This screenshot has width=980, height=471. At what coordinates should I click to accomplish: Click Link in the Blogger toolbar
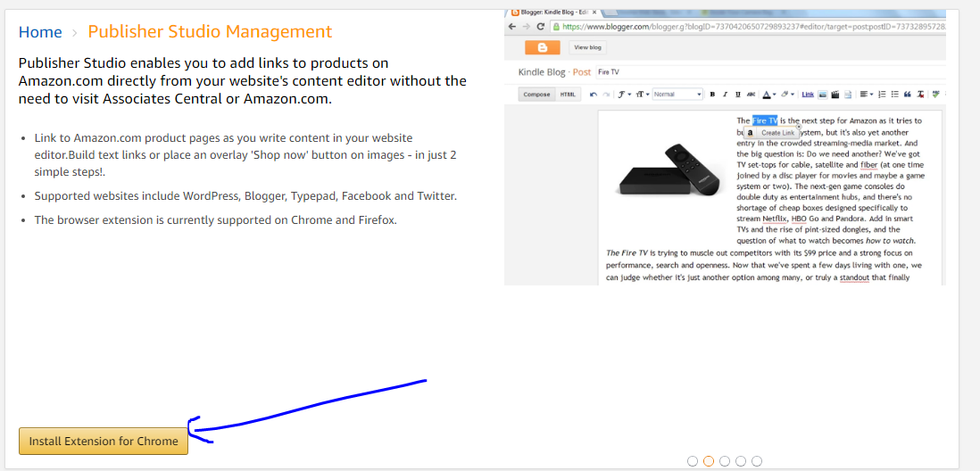point(808,95)
